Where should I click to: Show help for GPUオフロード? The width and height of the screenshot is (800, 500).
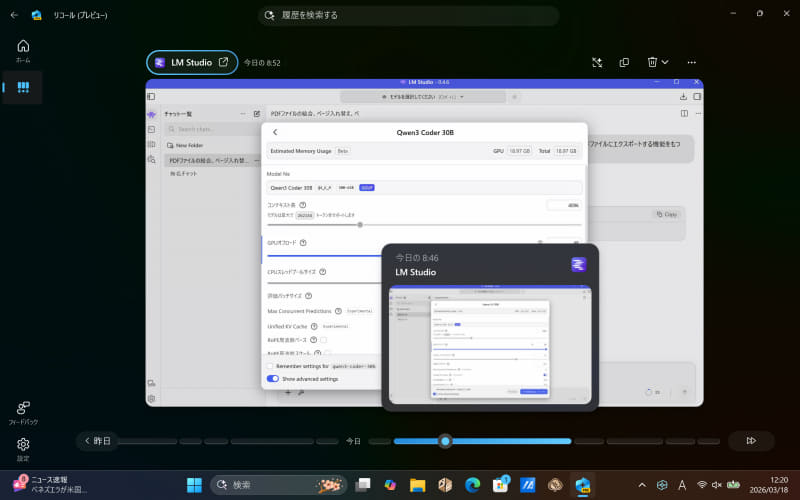point(303,243)
